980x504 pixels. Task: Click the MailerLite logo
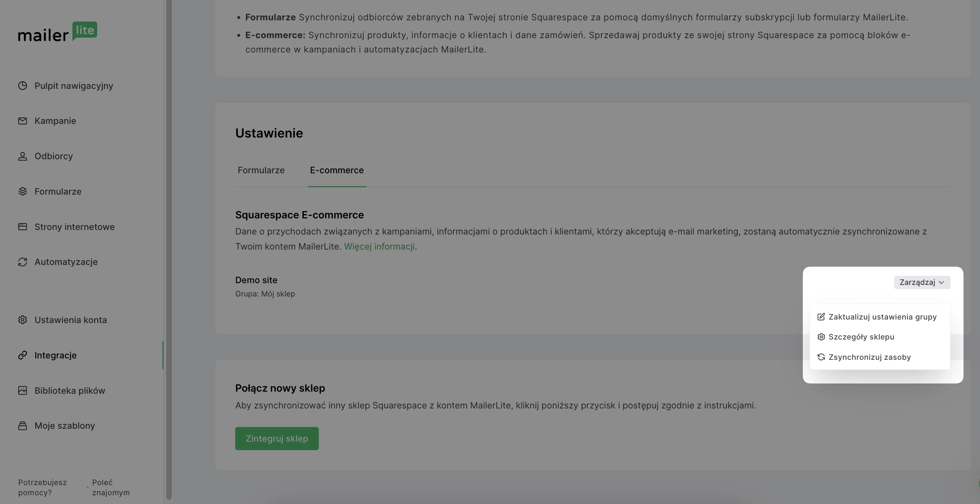click(57, 31)
